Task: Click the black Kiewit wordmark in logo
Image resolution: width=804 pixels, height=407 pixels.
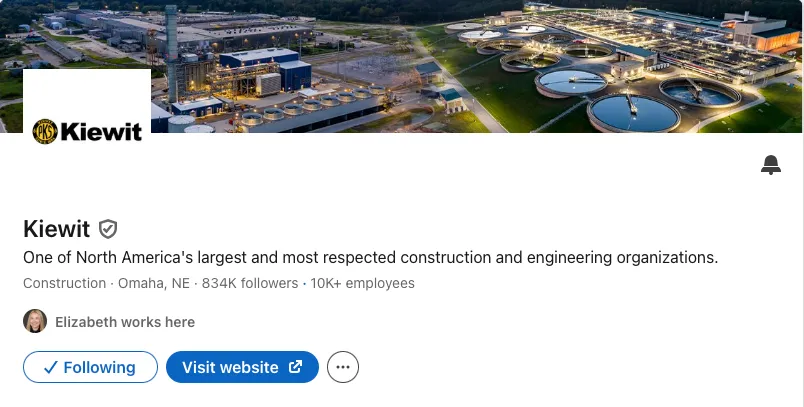Action: (101, 132)
